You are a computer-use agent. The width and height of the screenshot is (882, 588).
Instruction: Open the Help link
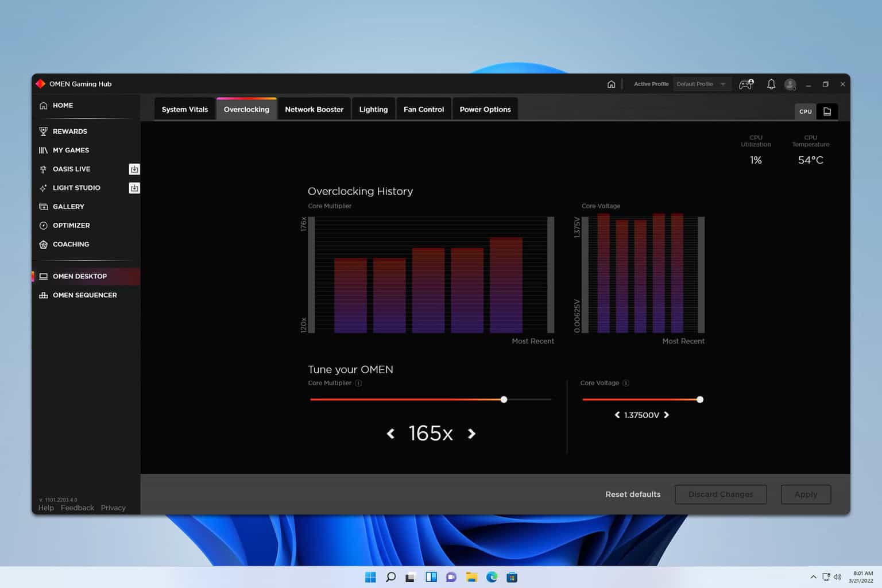tap(46, 508)
